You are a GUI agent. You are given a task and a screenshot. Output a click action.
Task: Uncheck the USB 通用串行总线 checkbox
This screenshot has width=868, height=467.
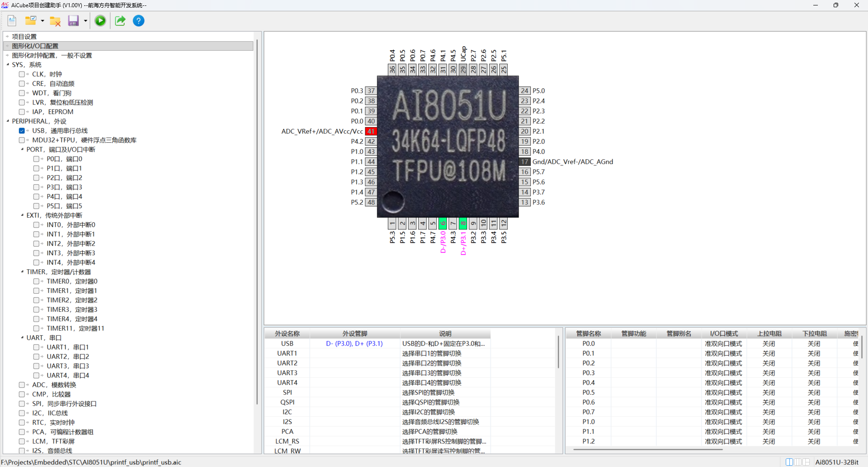coord(22,131)
